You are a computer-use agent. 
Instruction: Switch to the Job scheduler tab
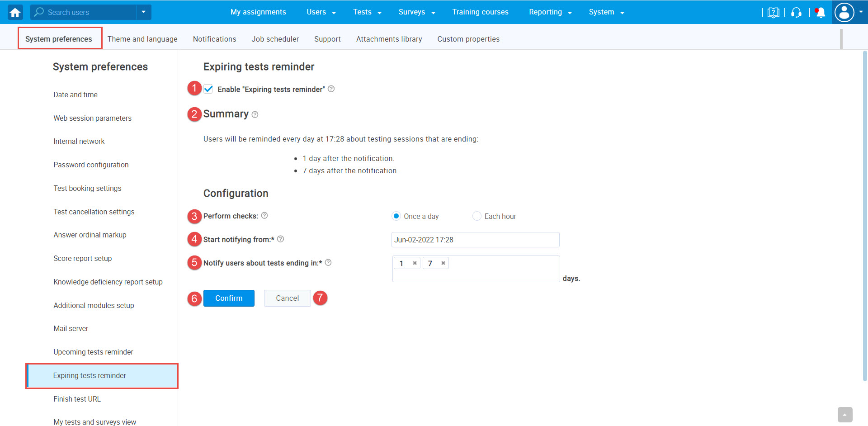tap(275, 39)
